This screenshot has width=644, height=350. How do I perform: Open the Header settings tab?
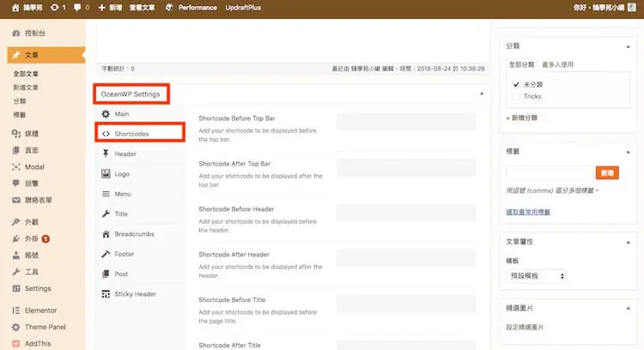pyautogui.click(x=140, y=154)
